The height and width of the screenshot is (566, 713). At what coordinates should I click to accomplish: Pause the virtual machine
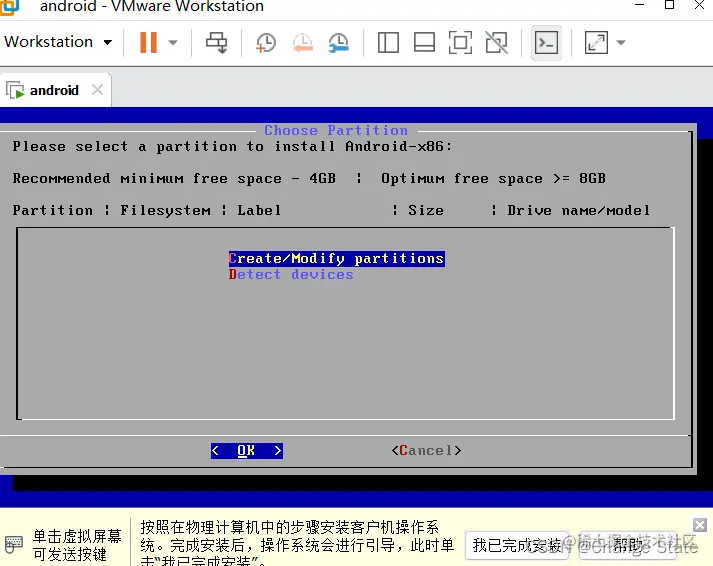(148, 42)
